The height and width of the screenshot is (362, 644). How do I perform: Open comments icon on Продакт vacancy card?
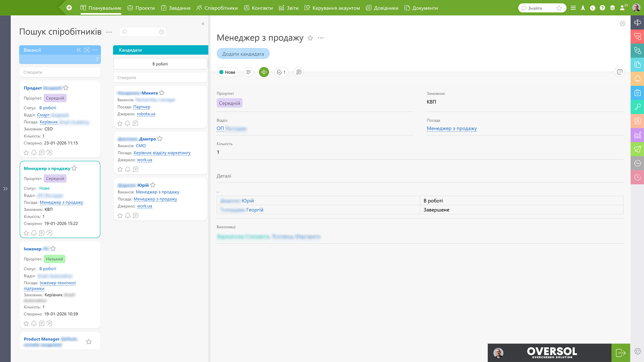click(x=42, y=153)
